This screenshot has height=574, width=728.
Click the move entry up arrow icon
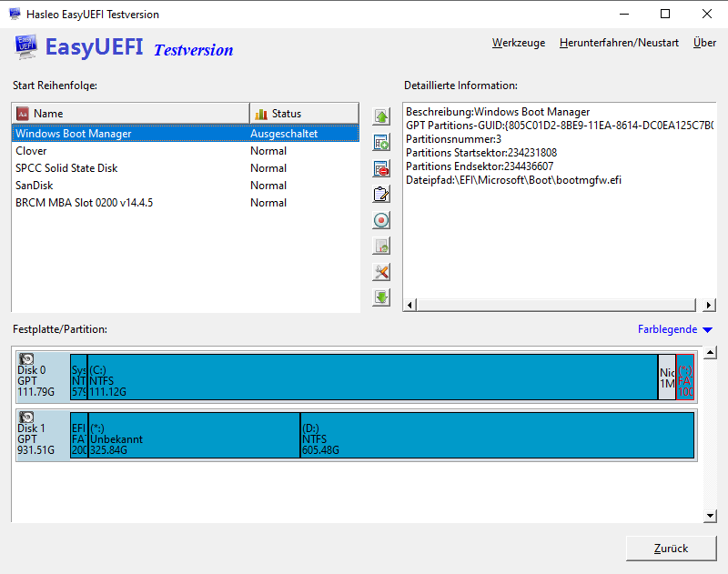point(381,116)
